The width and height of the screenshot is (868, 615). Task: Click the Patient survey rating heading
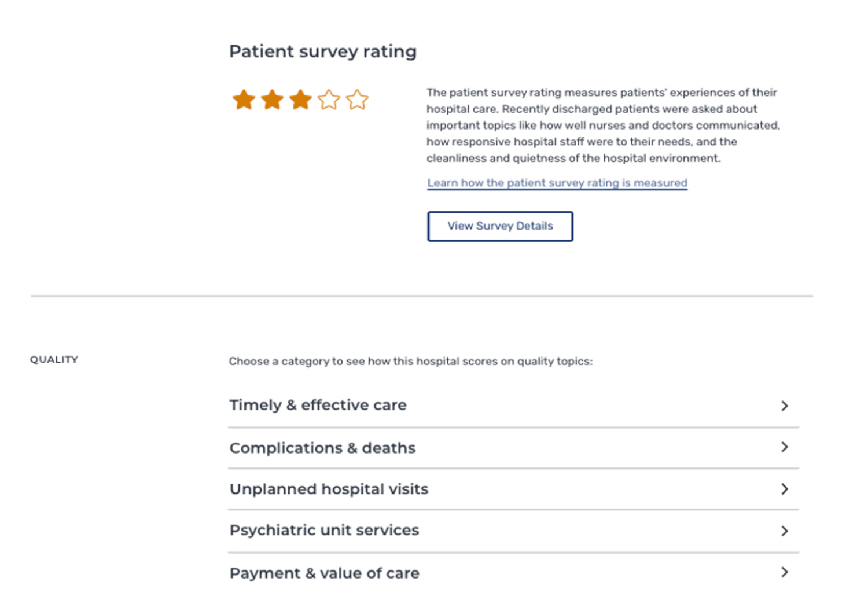[x=322, y=51]
